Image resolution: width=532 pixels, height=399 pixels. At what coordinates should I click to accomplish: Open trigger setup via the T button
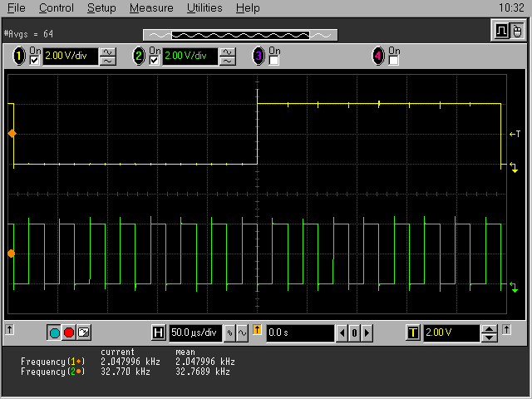412,333
